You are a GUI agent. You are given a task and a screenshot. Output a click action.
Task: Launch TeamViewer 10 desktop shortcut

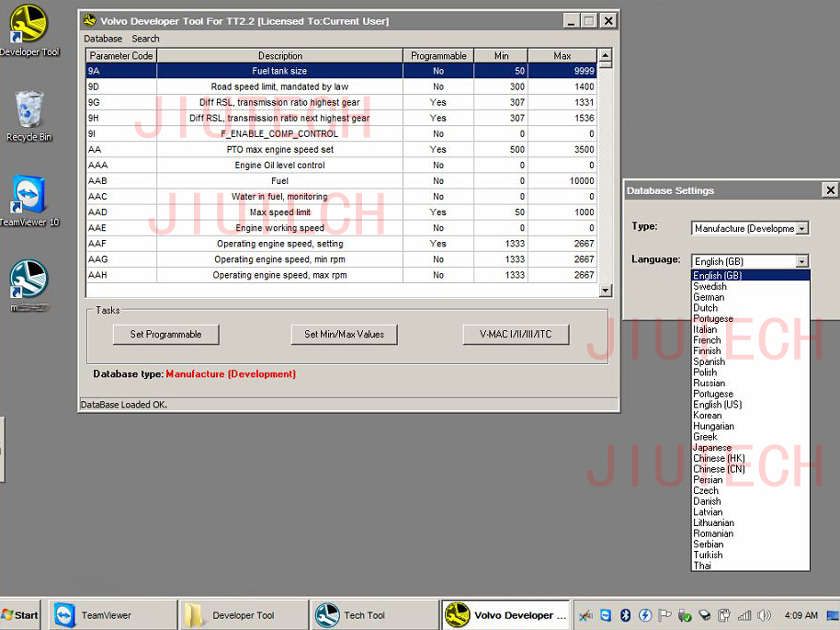point(28,200)
